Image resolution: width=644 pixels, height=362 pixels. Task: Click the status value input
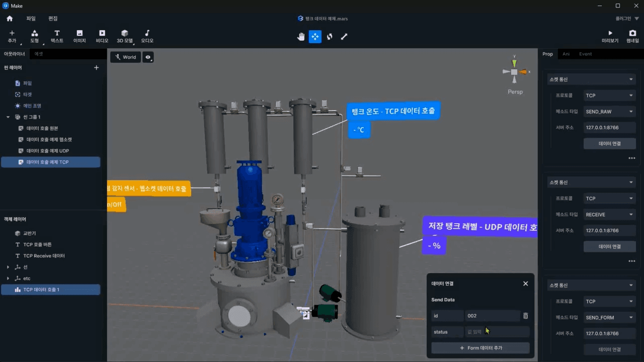tap(497, 332)
